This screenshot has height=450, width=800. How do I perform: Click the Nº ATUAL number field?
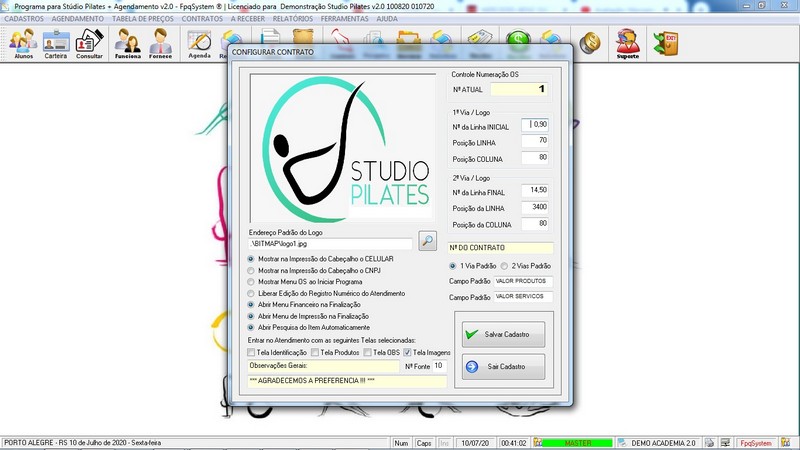(519, 89)
